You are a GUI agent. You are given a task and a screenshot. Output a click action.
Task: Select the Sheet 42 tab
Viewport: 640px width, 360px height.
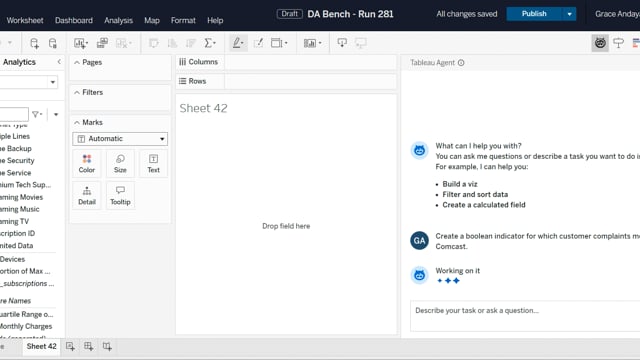click(x=41, y=347)
